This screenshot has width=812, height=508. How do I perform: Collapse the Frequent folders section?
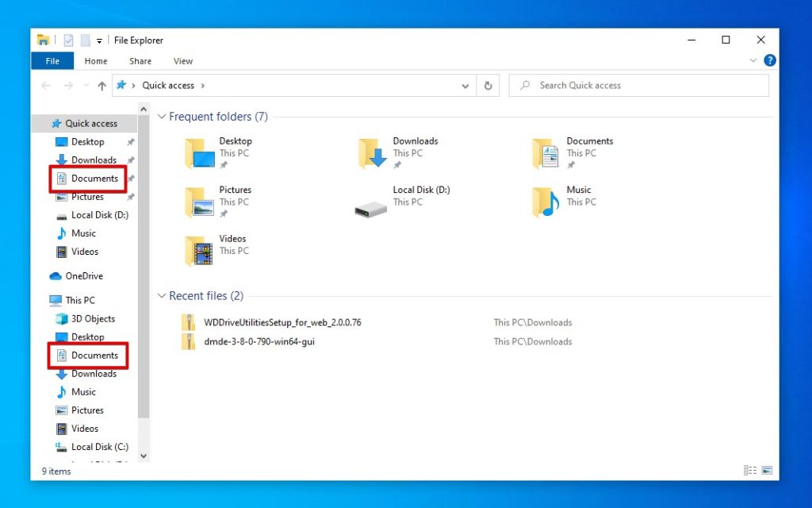(162, 117)
